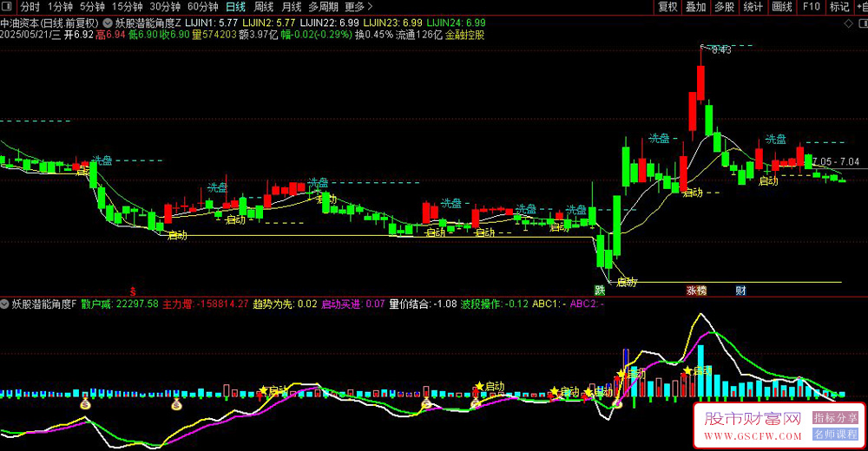Click the second money bag icon in indicator
The width and height of the screenshot is (868, 451).
click(x=176, y=404)
